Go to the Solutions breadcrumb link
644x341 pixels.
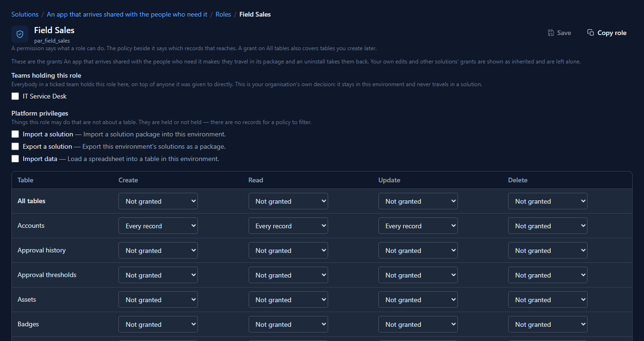(25, 14)
